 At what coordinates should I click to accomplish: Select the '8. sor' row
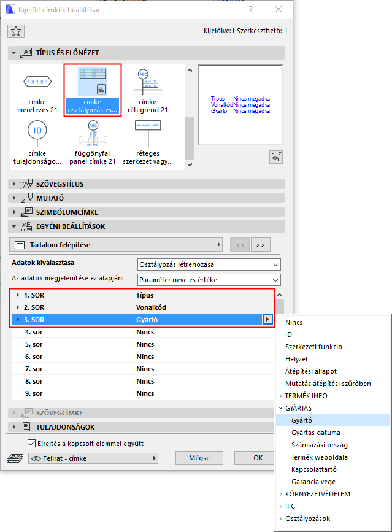click(x=142, y=381)
